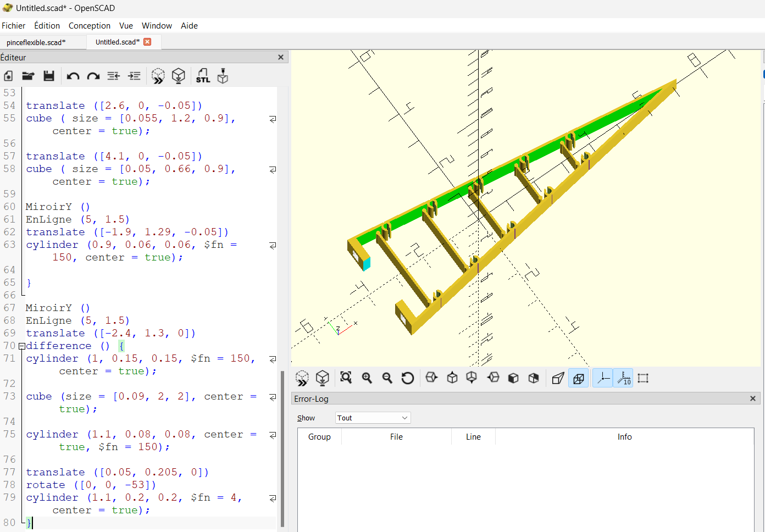Viewport: 765px width, 532px height.
Task: Unindent the selected code
Action: 114,76
